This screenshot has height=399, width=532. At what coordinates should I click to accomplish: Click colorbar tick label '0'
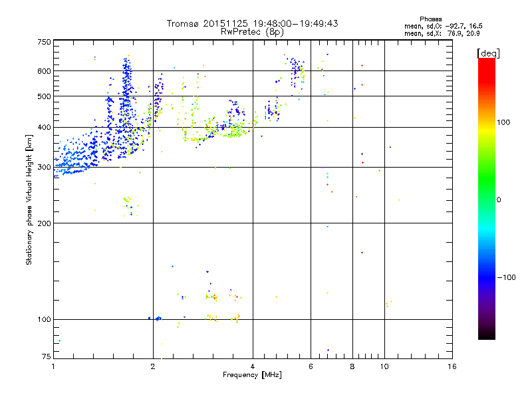pyautogui.click(x=499, y=200)
